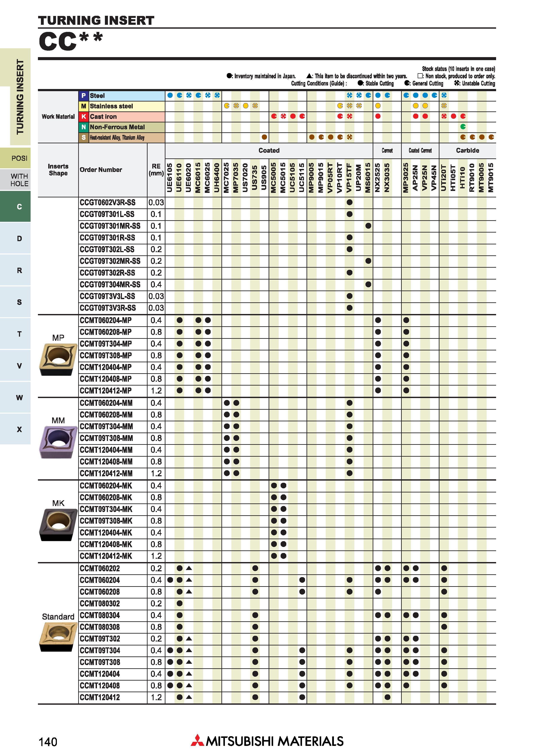Click order number CCGT09T304MR-SS

110,284
